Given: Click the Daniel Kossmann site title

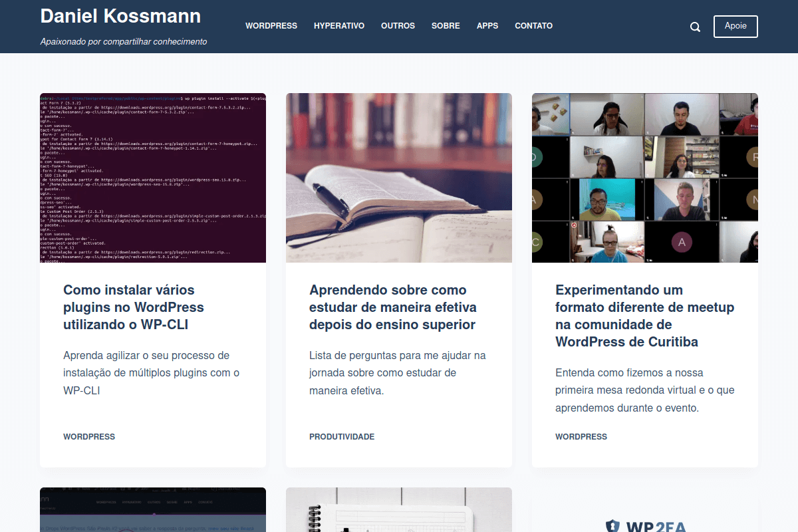Looking at the screenshot, I should (x=120, y=16).
